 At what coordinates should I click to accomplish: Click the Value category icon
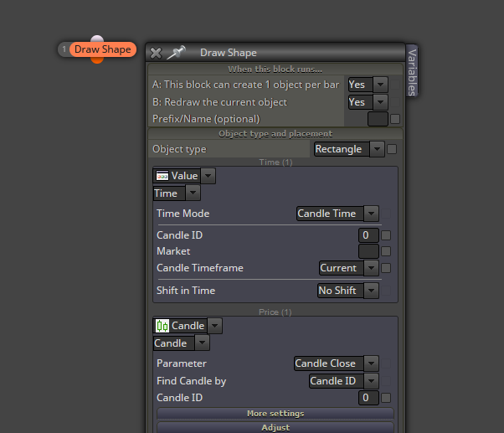pos(162,176)
